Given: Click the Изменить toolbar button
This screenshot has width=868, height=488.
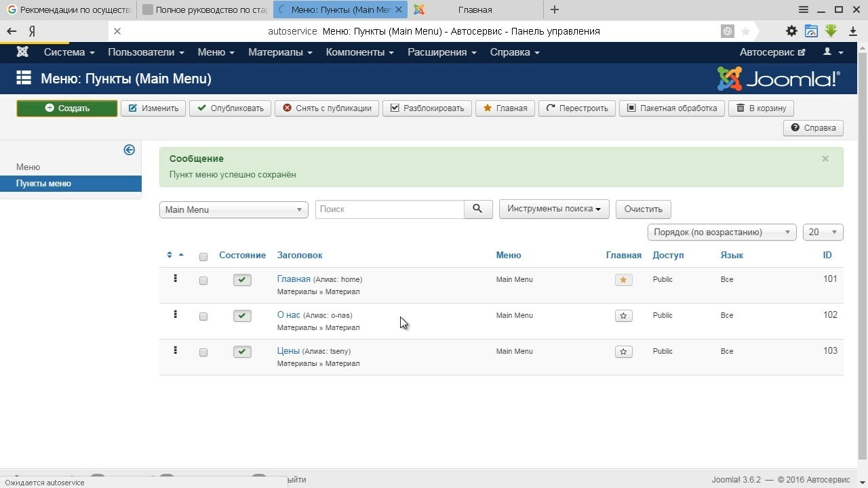Looking at the screenshot, I should [x=153, y=108].
